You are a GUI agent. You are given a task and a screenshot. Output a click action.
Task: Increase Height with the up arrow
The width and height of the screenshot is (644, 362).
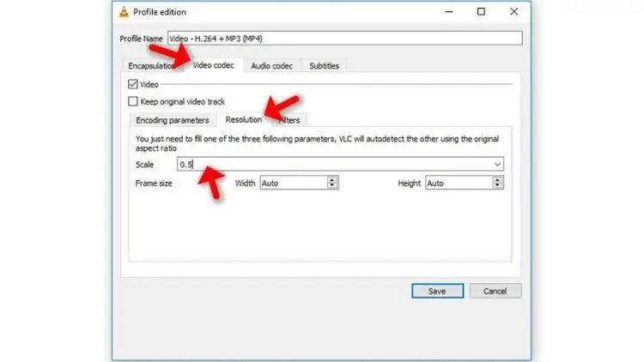pyautogui.click(x=497, y=180)
